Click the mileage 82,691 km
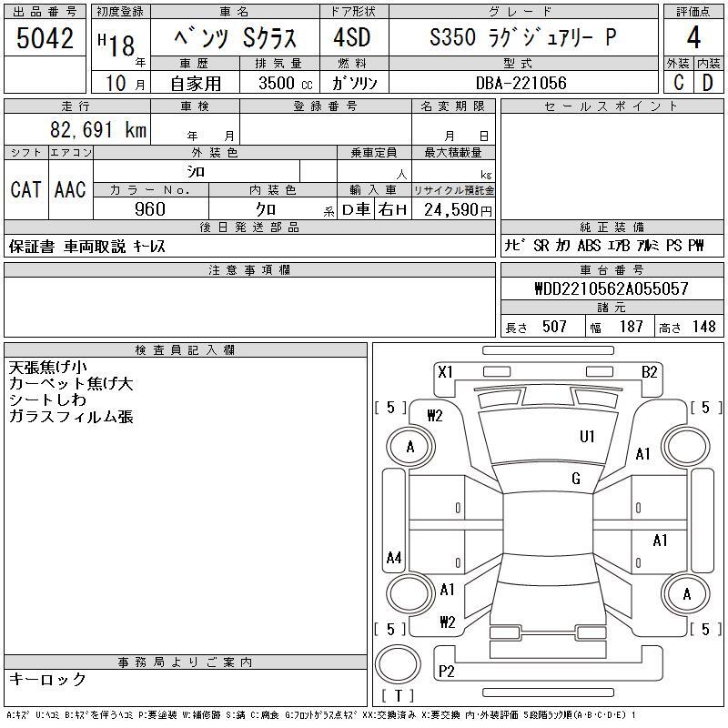 98,129
